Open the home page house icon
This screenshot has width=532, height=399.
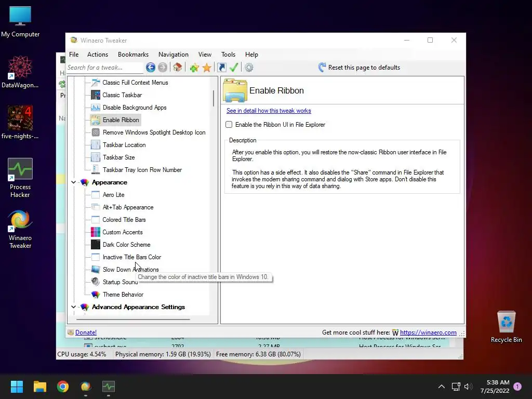pos(178,68)
